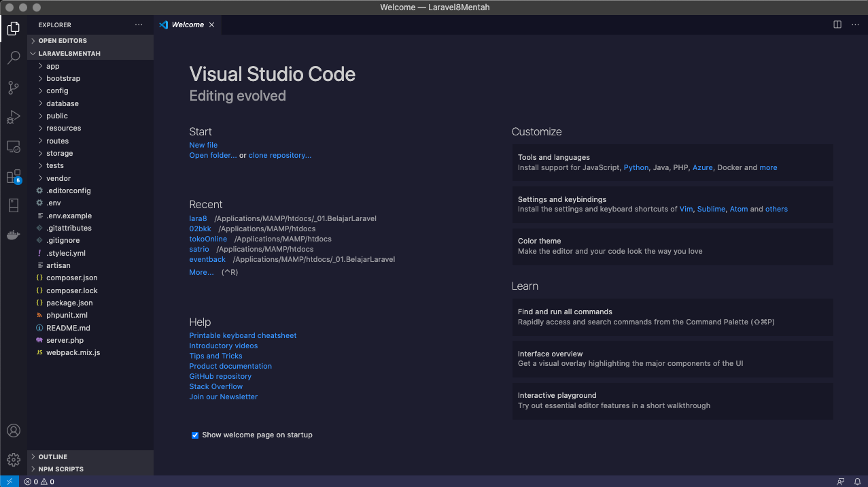Open the Remote Explorer icon
868x487 pixels.
click(14, 146)
